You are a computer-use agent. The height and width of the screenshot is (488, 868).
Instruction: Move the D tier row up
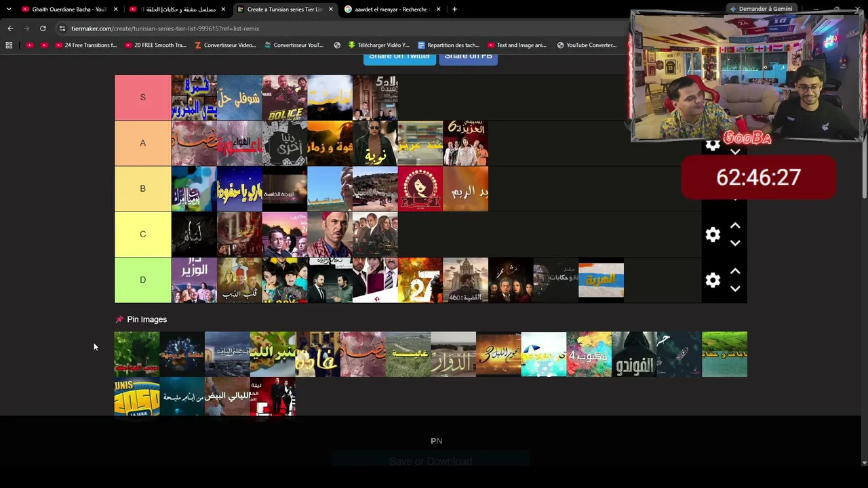tap(735, 271)
